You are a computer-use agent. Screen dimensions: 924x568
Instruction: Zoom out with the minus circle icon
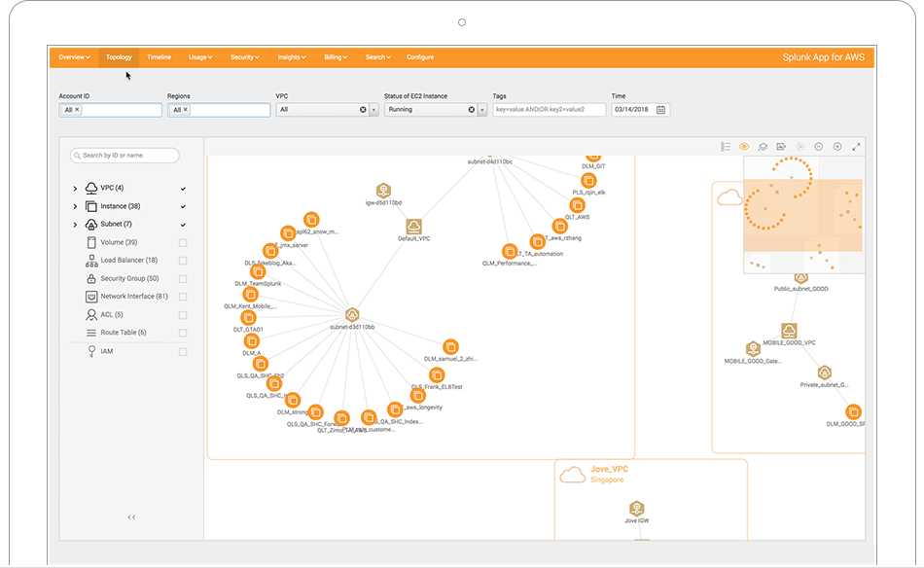pyautogui.click(x=819, y=147)
